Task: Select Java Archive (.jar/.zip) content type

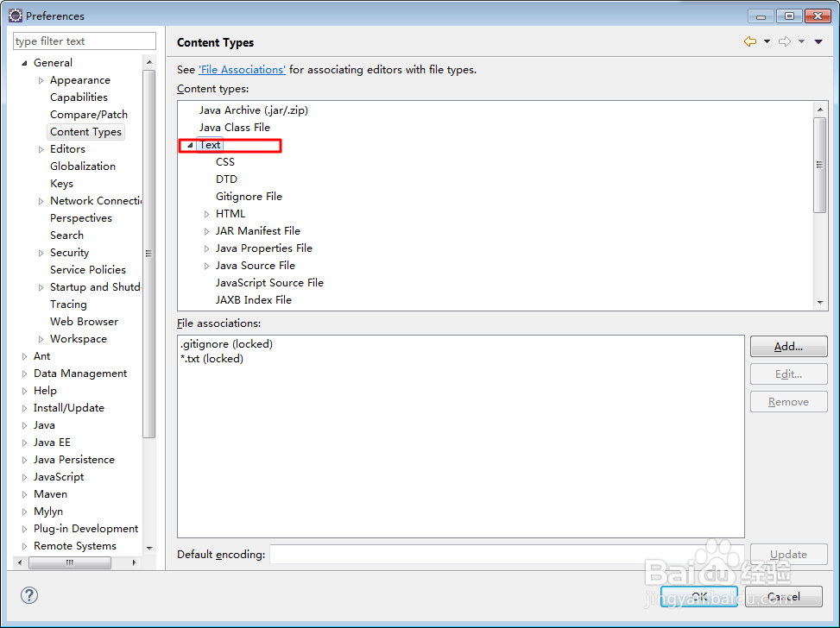Action: [x=254, y=110]
